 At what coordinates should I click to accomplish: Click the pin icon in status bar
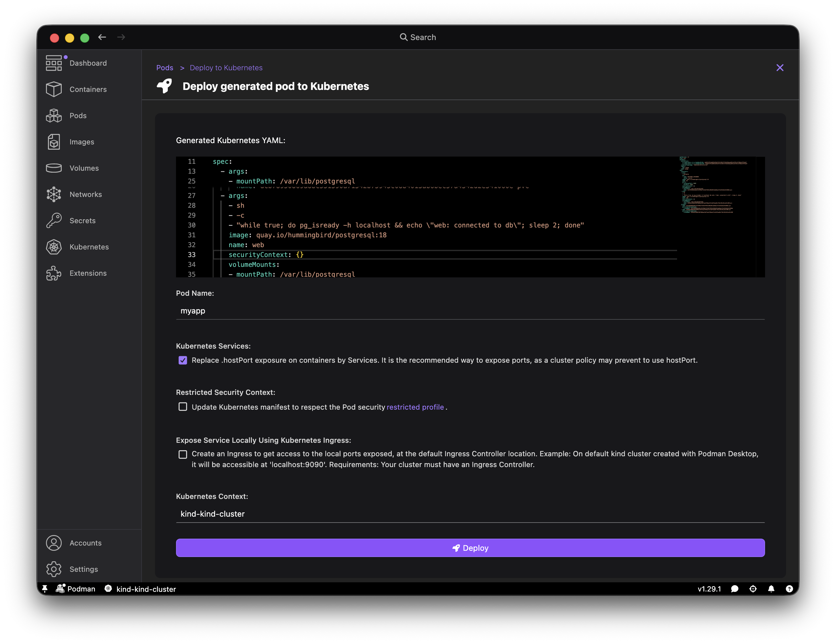point(45,589)
